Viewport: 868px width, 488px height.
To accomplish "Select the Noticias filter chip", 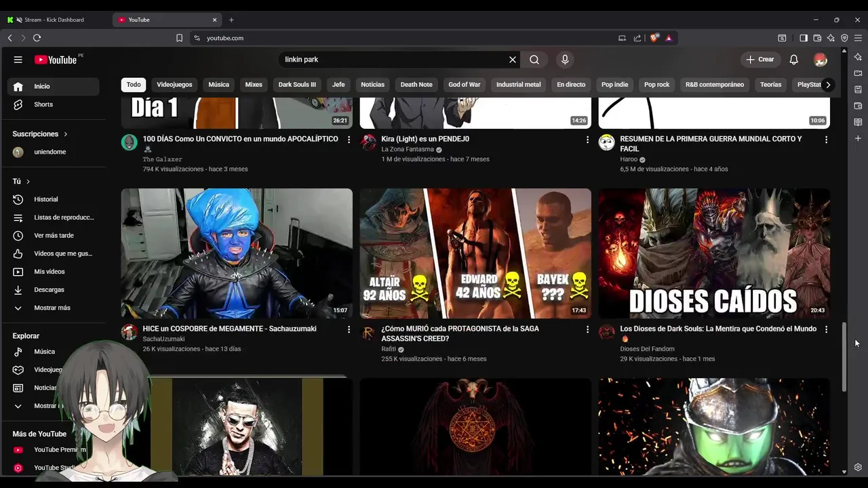I will pos(372,85).
